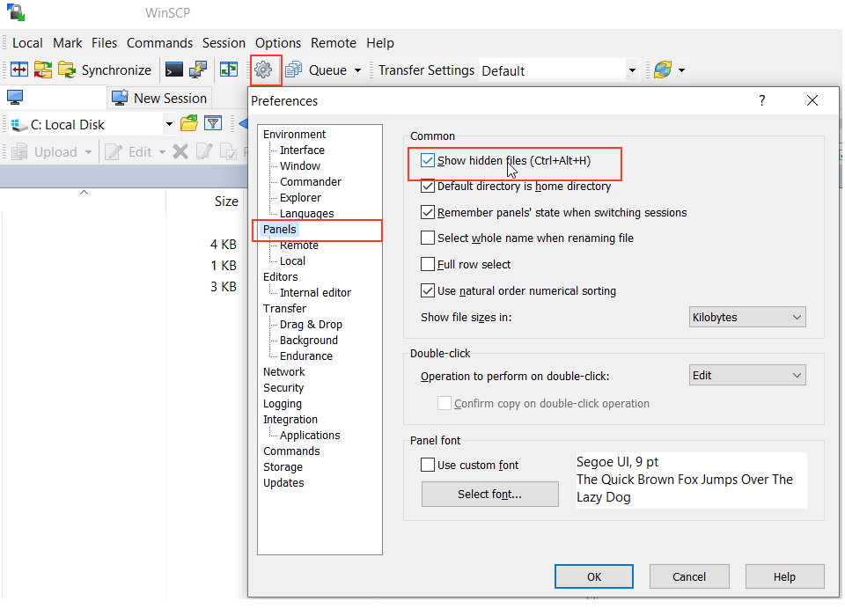This screenshot has width=845, height=616.
Task: Open the Mark menu
Action: click(x=68, y=43)
